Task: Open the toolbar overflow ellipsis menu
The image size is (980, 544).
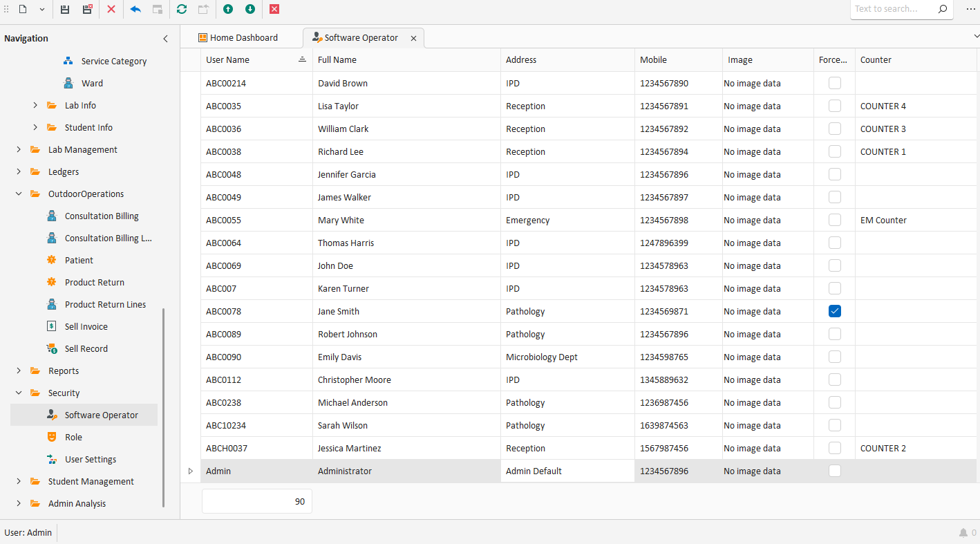Action: tap(970, 9)
